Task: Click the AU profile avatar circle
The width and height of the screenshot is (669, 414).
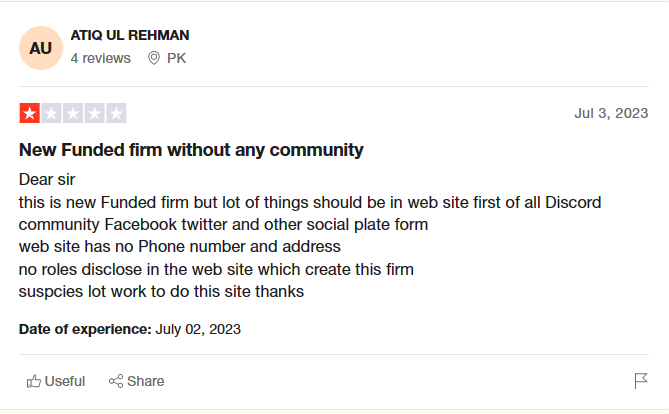Action: [x=41, y=48]
